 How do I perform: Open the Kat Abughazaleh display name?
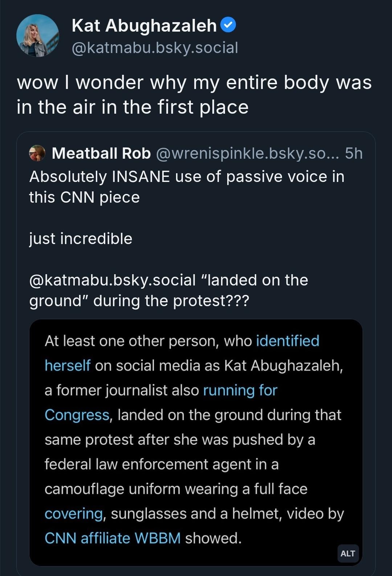pos(144,26)
